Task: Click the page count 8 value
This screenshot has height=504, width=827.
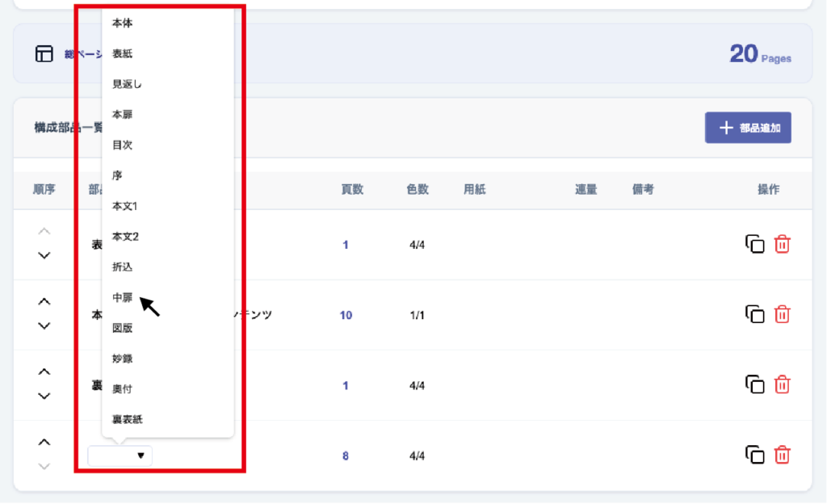Action: coord(346,456)
